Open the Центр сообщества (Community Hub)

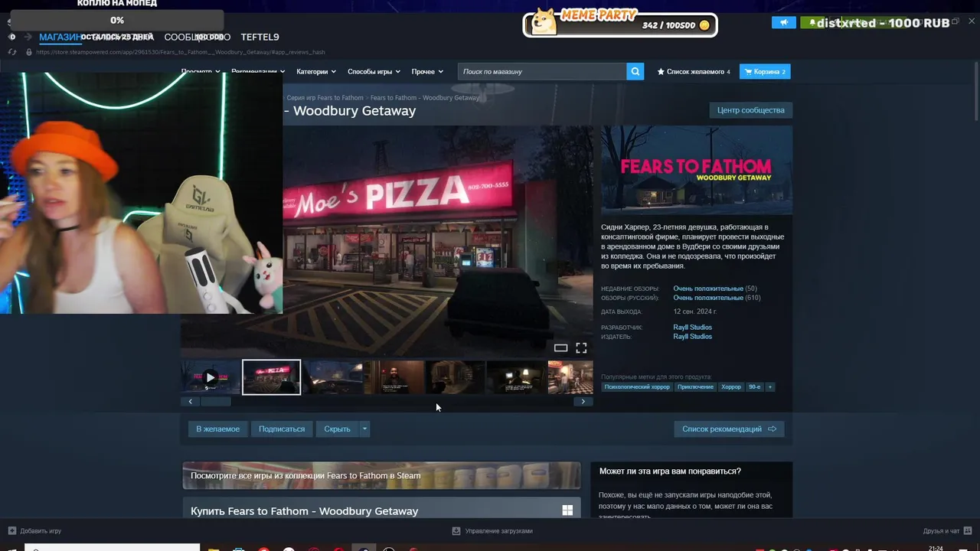tap(750, 110)
